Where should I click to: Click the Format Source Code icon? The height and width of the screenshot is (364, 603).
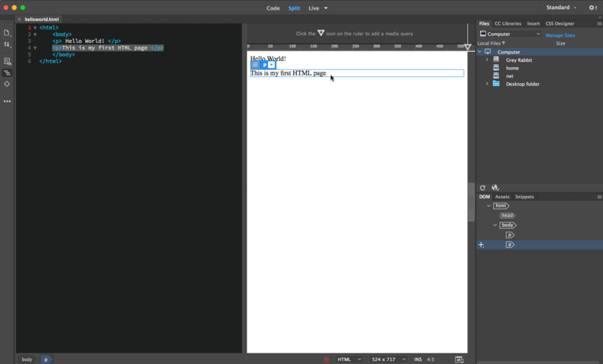pyautogui.click(x=7, y=72)
